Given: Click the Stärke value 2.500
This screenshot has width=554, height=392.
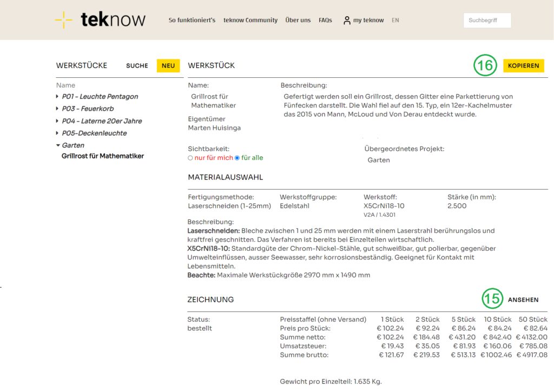Looking at the screenshot, I should pyautogui.click(x=457, y=206).
